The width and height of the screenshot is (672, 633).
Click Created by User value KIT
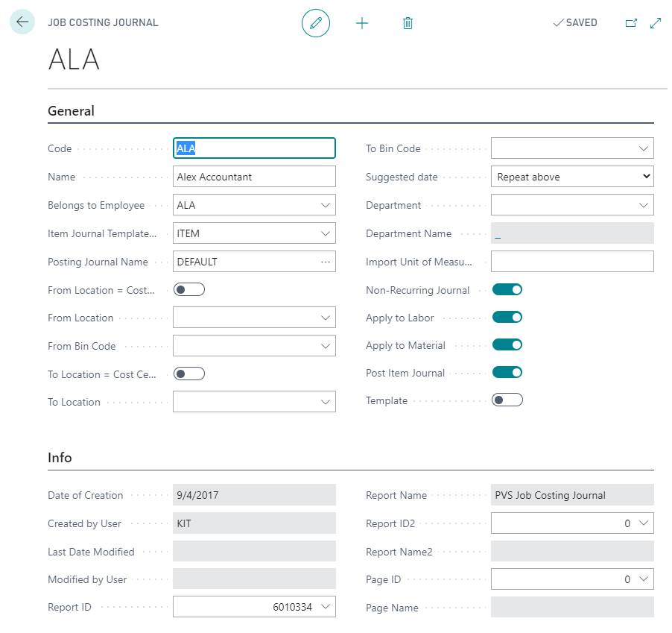click(x=254, y=523)
